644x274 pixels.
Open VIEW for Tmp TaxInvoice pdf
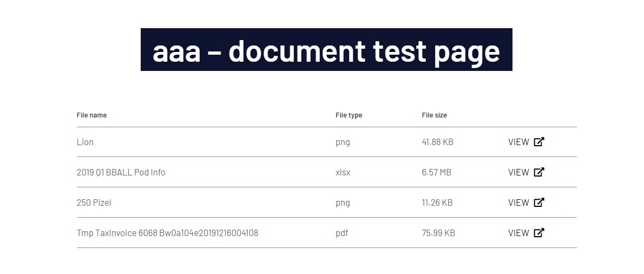(518, 233)
